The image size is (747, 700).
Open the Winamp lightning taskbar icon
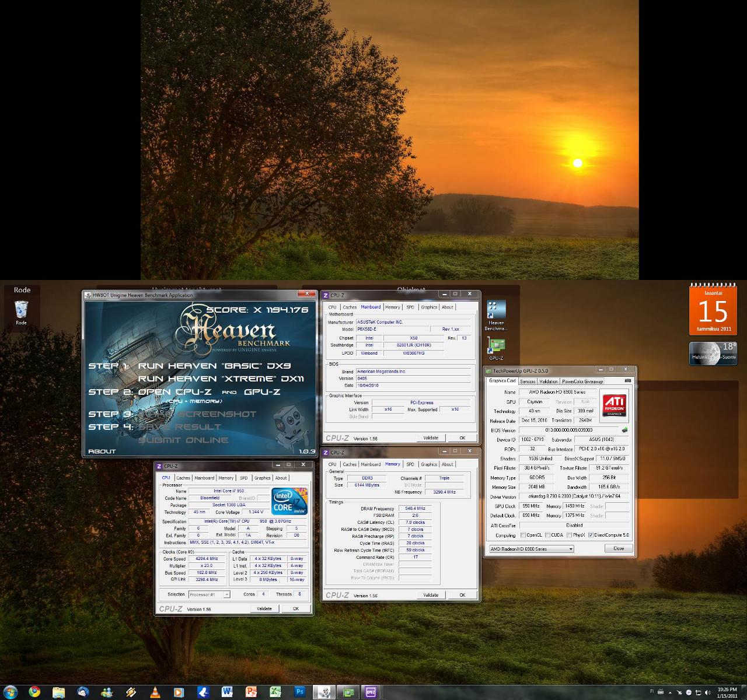[131, 692]
